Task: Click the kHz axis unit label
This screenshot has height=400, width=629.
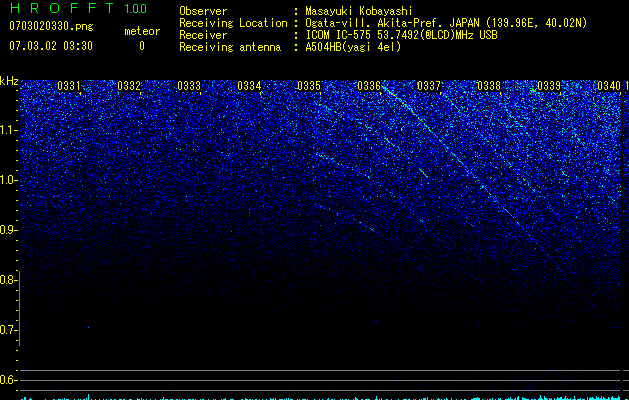Action: [x=9, y=81]
